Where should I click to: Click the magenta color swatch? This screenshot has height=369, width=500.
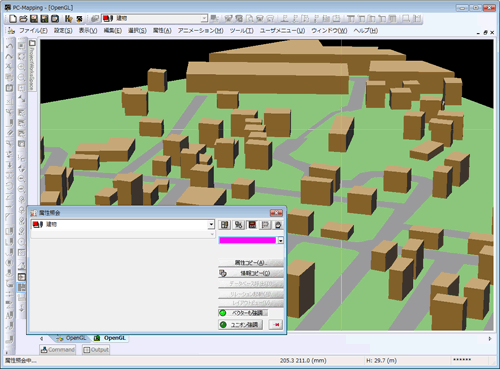[x=247, y=240]
